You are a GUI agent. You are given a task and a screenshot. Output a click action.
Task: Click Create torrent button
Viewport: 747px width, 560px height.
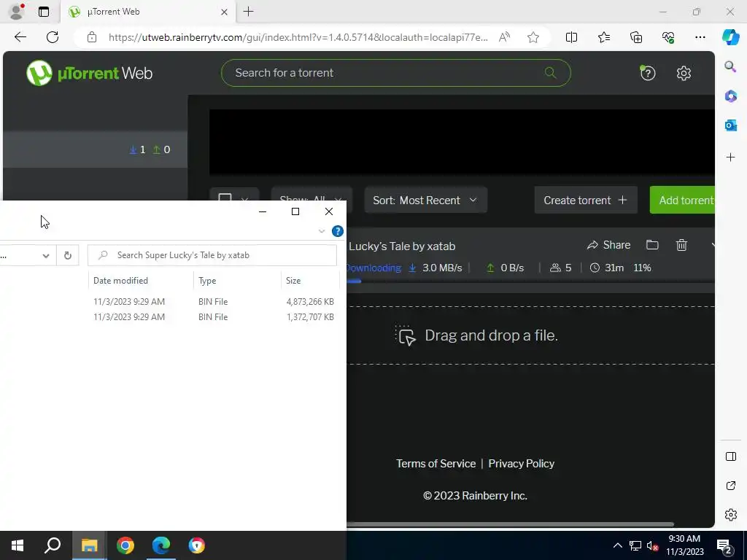586,200
